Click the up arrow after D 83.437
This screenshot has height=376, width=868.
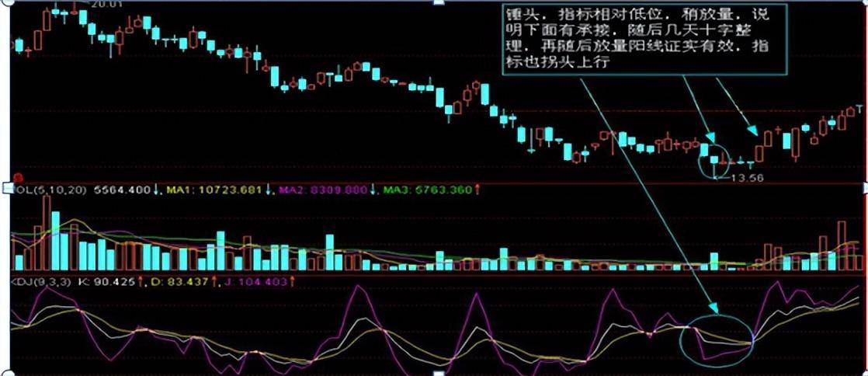point(214,283)
